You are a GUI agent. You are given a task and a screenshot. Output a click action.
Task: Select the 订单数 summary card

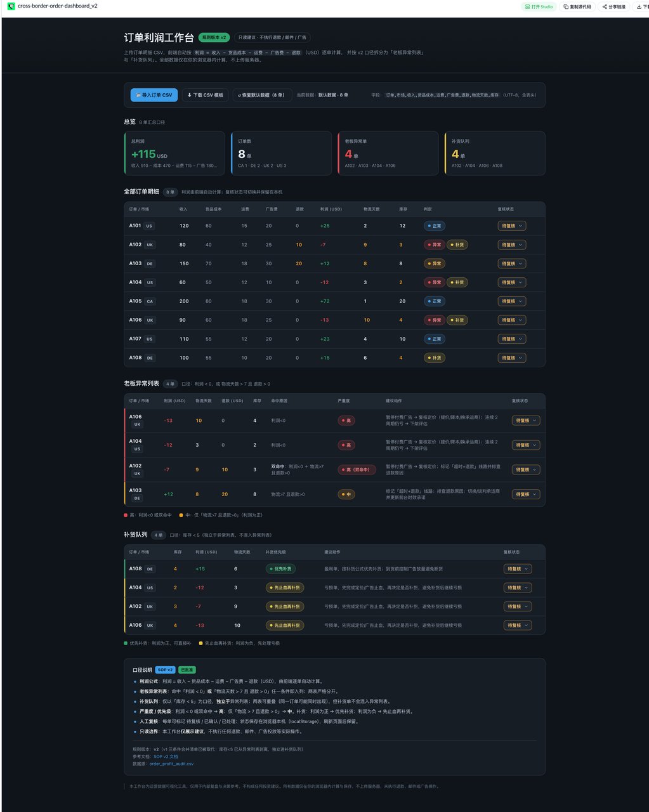[x=281, y=153]
